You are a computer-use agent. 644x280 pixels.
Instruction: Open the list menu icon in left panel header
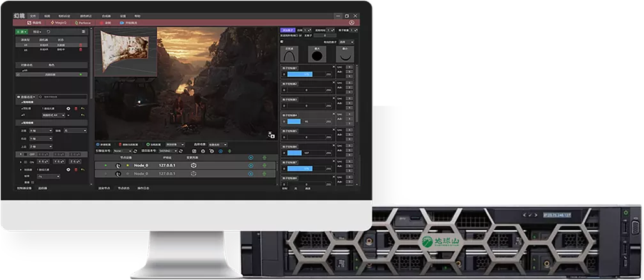(x=83, y=31)
